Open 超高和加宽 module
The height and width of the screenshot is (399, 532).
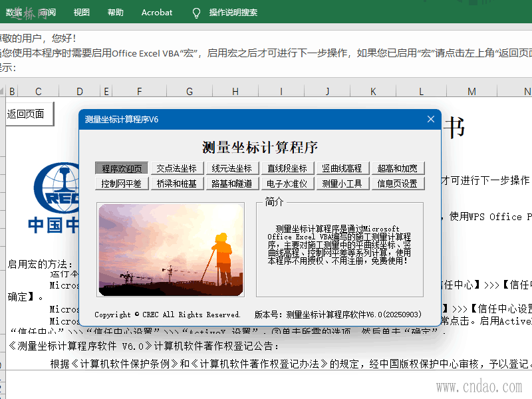pyautogui.click(x=397, y=168)
